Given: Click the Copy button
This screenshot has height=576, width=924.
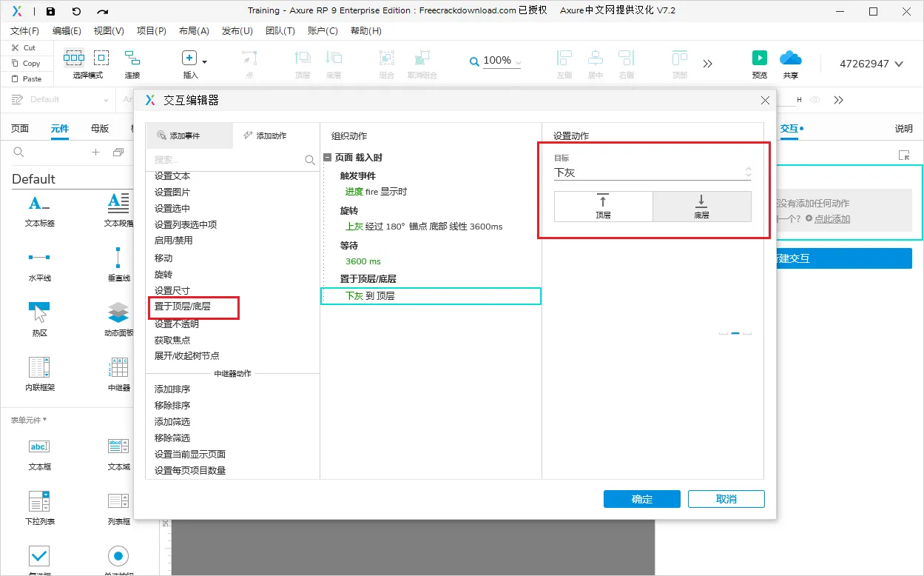Looking at the screenshot, I should coord(26,63).
